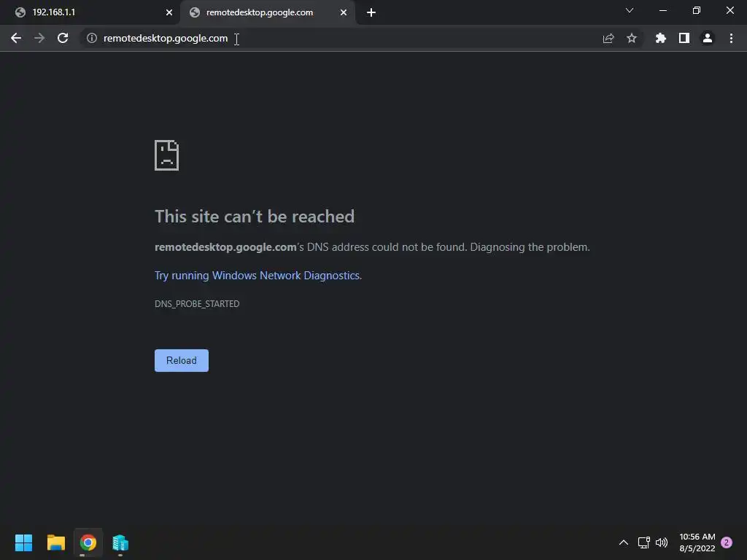Share this page using the share icon
The image size is (747, 560).
(x=608, y=38)
